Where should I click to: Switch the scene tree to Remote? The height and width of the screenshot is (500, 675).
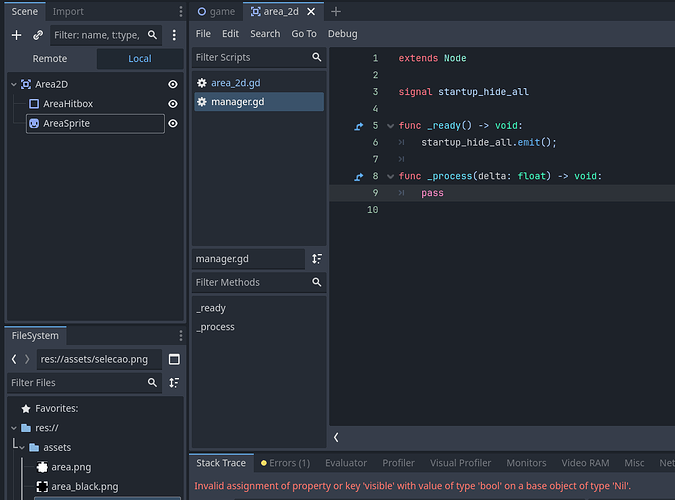coord(50,59)
